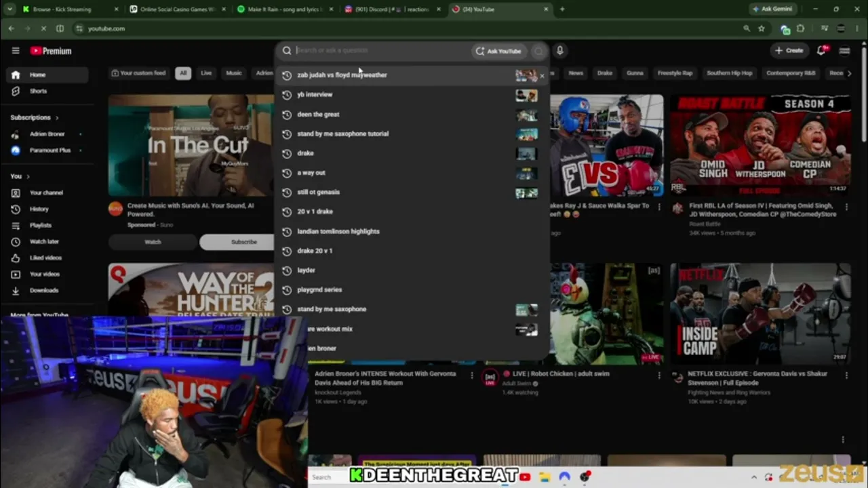
Task: Select the 'Contemporary R&B' filter chip
Action: click(x=791, y=73)
